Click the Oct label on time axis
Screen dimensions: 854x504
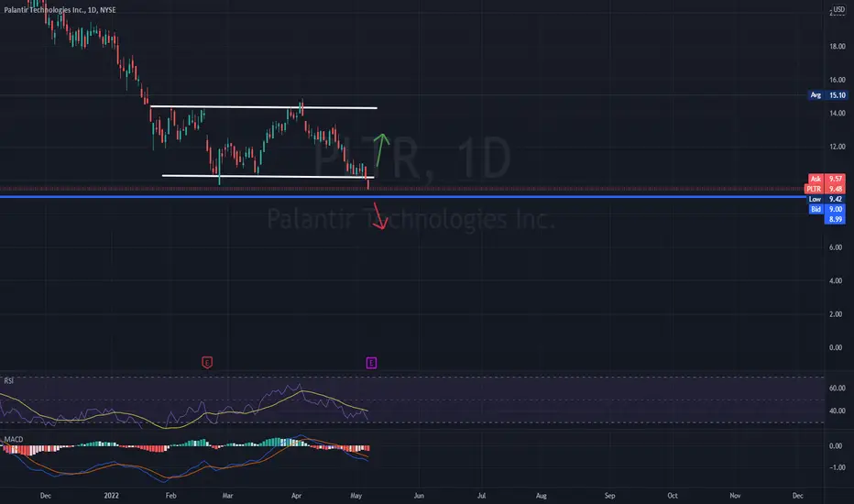coord(673,495)
